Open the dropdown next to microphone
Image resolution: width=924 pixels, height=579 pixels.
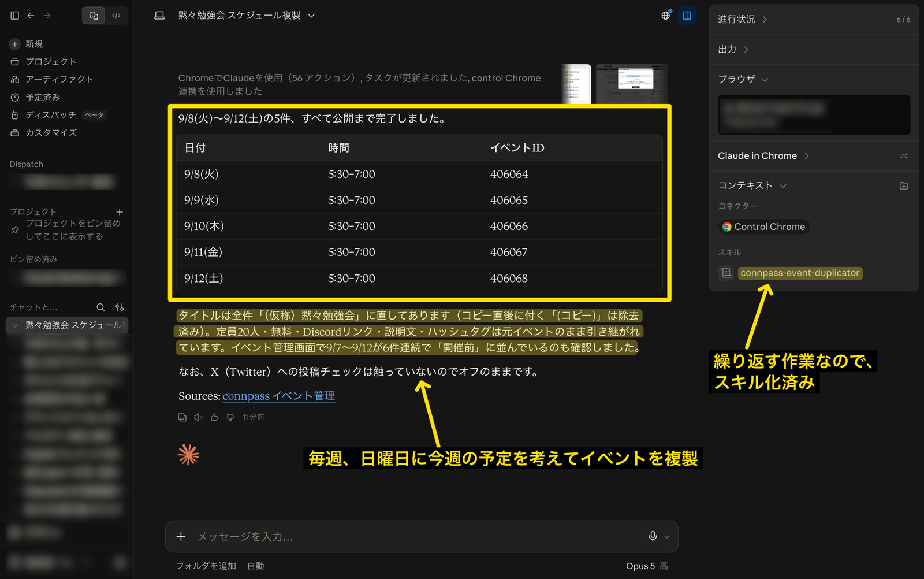pos(667,537)
